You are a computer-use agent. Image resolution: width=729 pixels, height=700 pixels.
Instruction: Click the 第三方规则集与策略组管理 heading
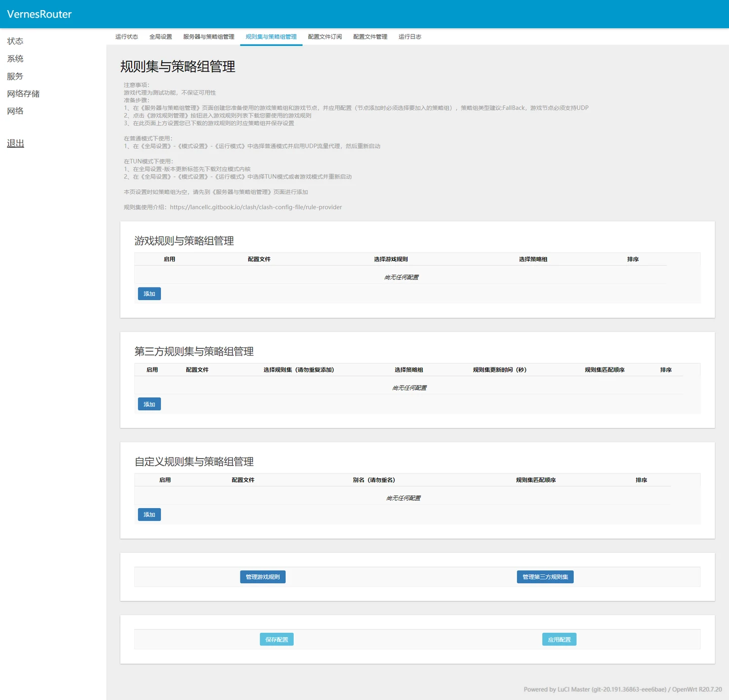[x=194, y=352]
